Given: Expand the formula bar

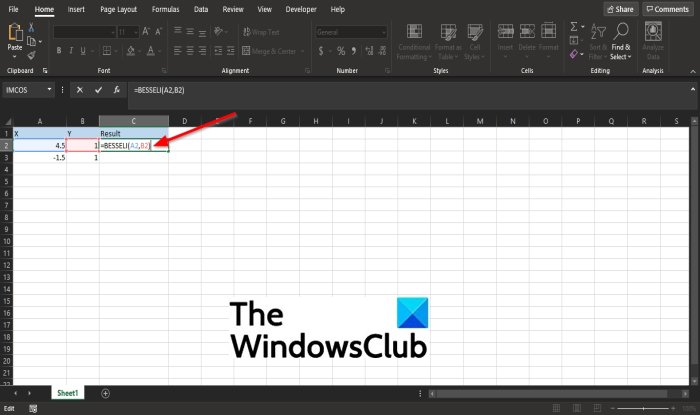Looking at the screenshot, I should tap(693, 89).
